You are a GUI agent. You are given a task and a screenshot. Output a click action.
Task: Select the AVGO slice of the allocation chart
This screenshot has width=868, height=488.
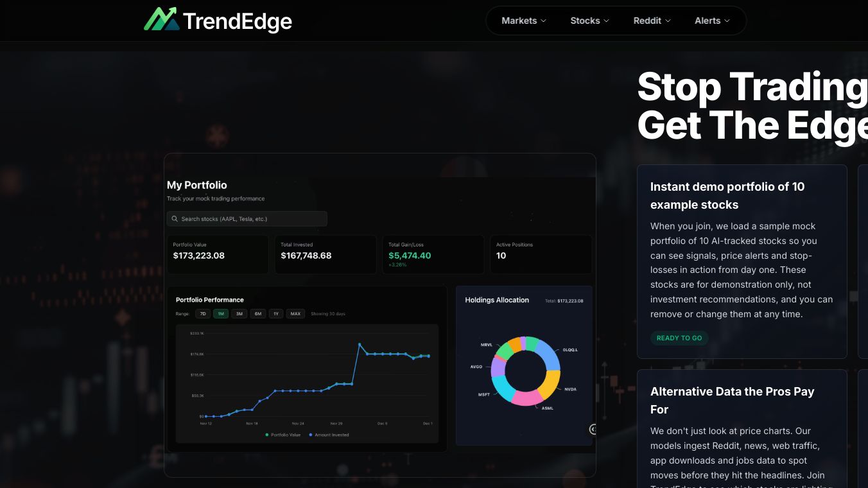pos(498,368)
